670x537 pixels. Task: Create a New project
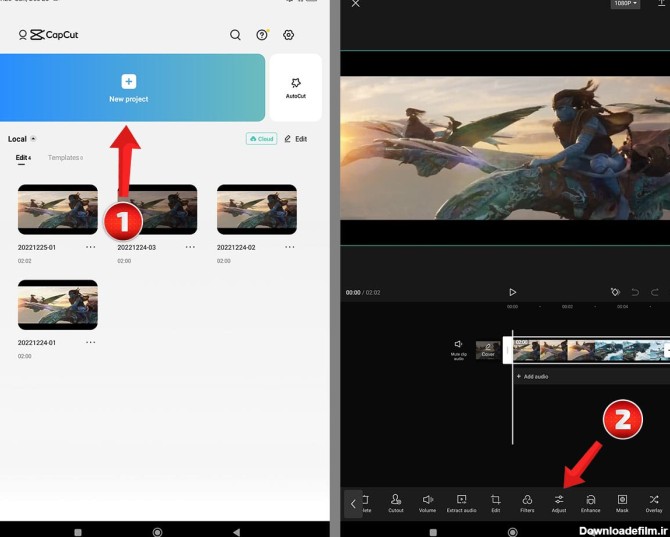pos(129,87)
